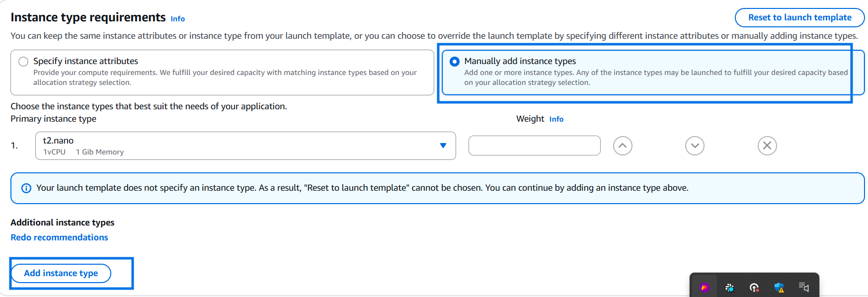Click the Instance type requirements heading
The image size is (868, 297).
(x=88, y=17)
